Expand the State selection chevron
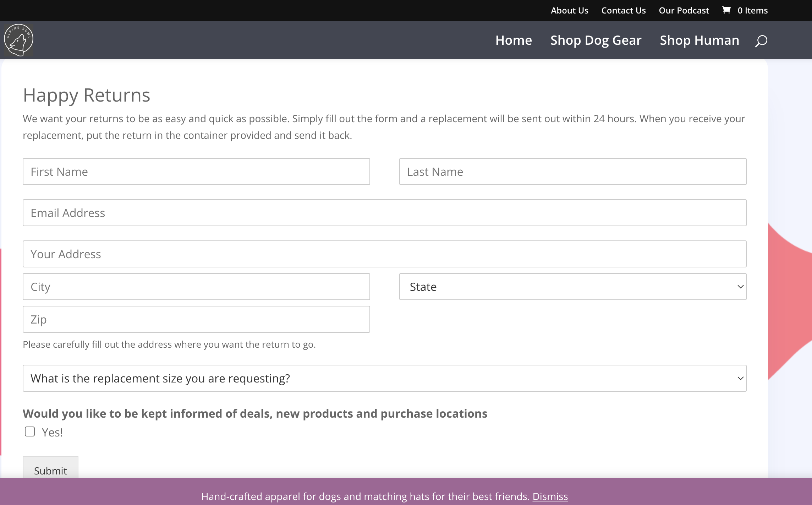 (740, 286)
